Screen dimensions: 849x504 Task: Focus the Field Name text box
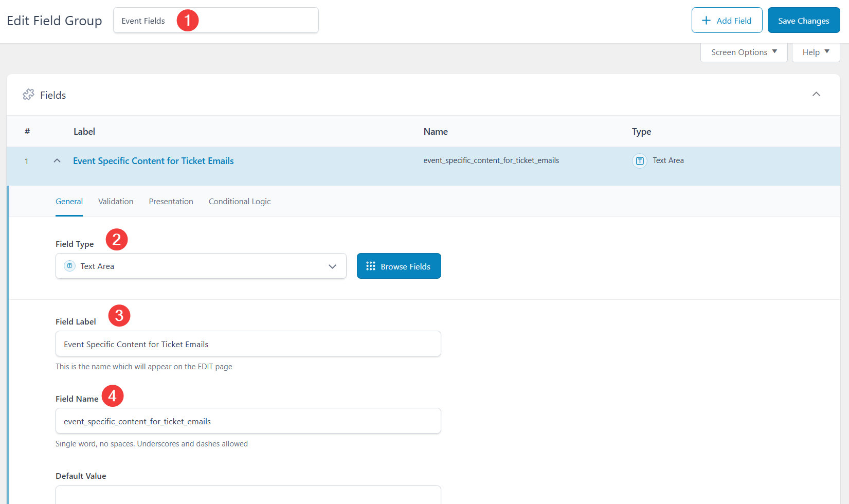(248, 421)
